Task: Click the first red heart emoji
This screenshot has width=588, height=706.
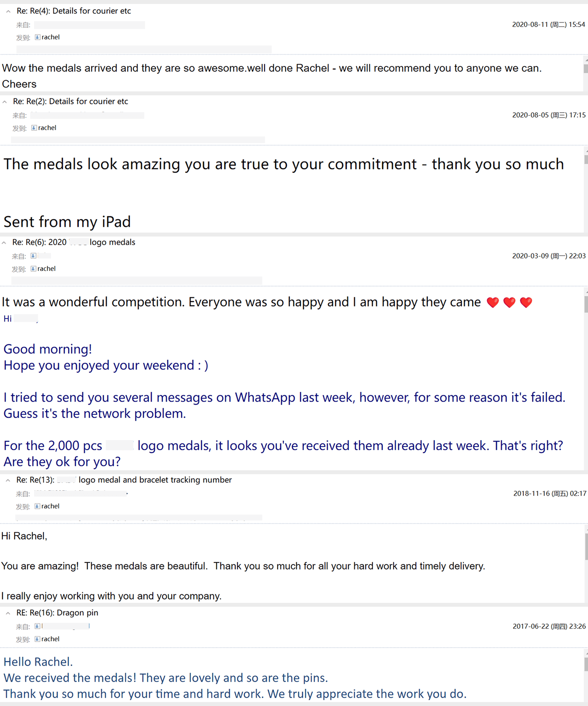Action: [493, 302]
